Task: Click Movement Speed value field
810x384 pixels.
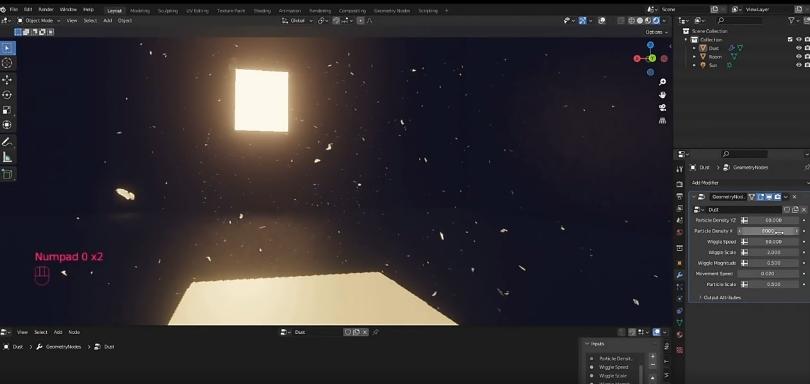Action: click(x=768, y=273)
